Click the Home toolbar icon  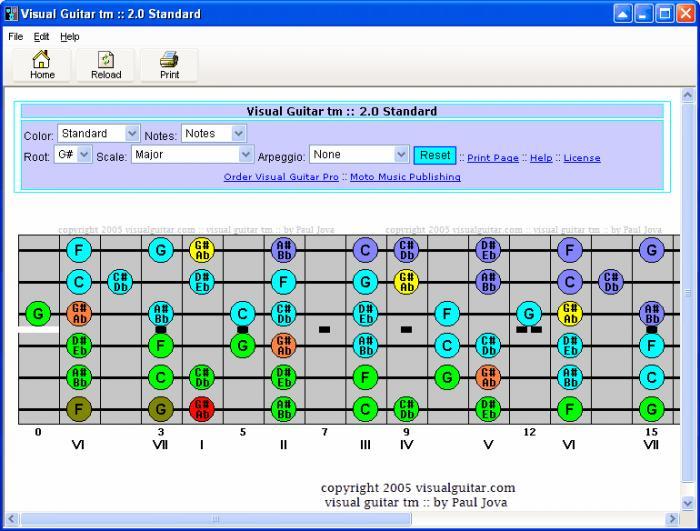(x=42, y=65)
